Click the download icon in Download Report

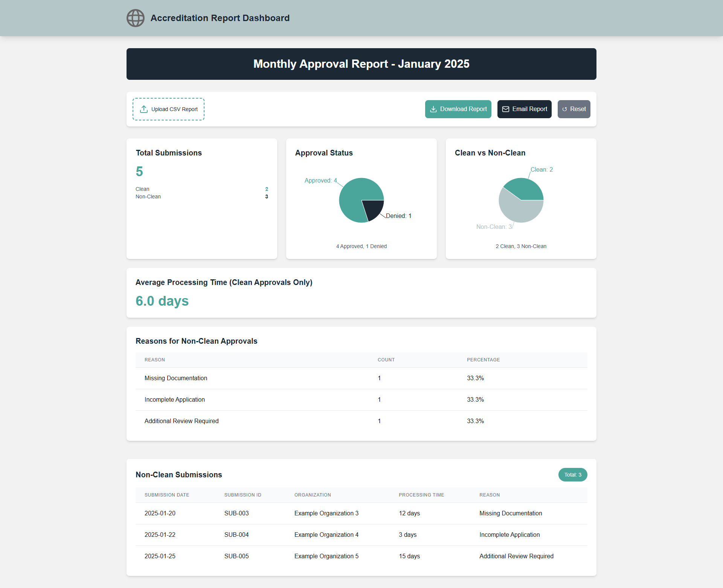click(433, 109)
